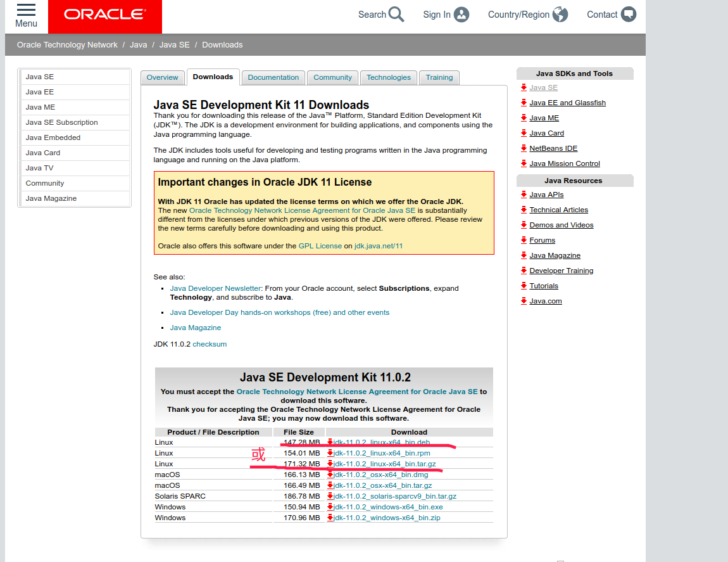Click download arrow icon beside Technical Articles

point(524,210)
